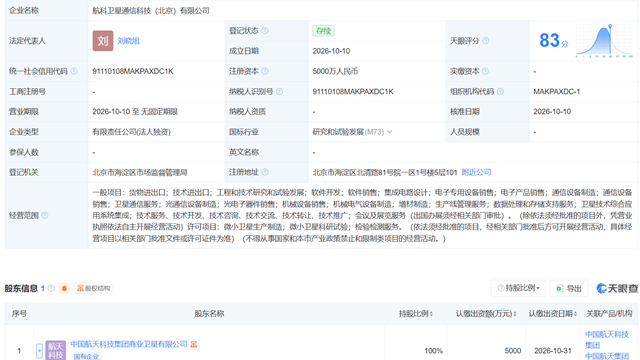The height and width of the screenshot is (360, 640).
Task: Open the 股权结构 equity structure button
Action: point(93,288)
